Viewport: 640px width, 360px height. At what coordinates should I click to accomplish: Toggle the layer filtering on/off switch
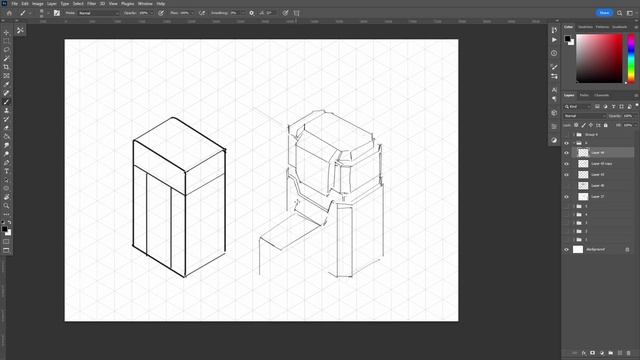point(637,105)
